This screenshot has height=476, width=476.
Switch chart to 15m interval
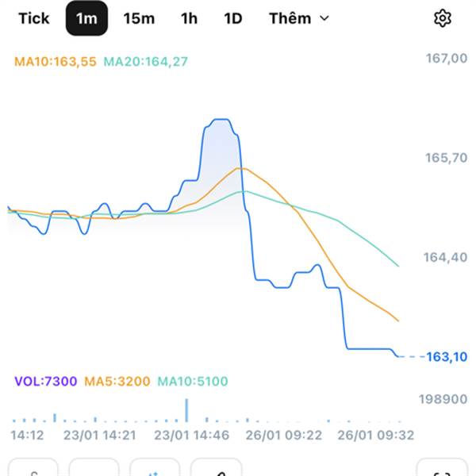tap(139, 18)
